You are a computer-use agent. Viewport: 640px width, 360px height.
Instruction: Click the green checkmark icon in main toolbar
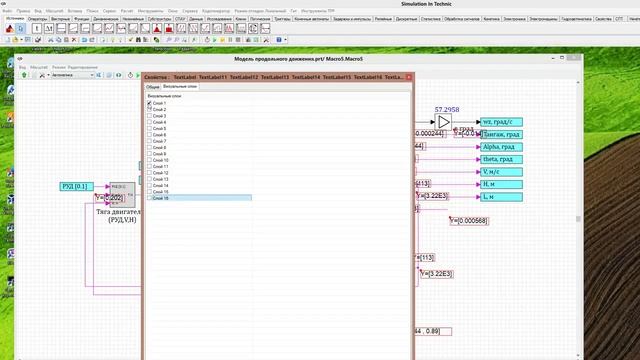(131, 40)
